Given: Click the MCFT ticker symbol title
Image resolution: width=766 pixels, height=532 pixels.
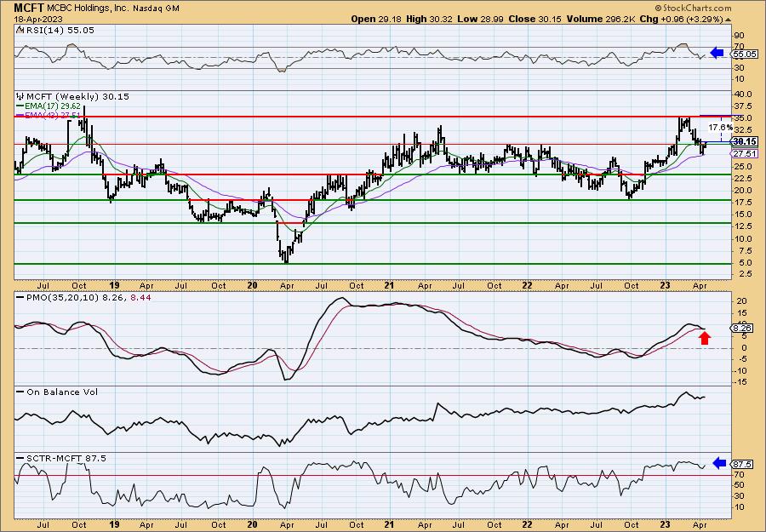Looking at the screenshot, I should [x=30, y=8].
